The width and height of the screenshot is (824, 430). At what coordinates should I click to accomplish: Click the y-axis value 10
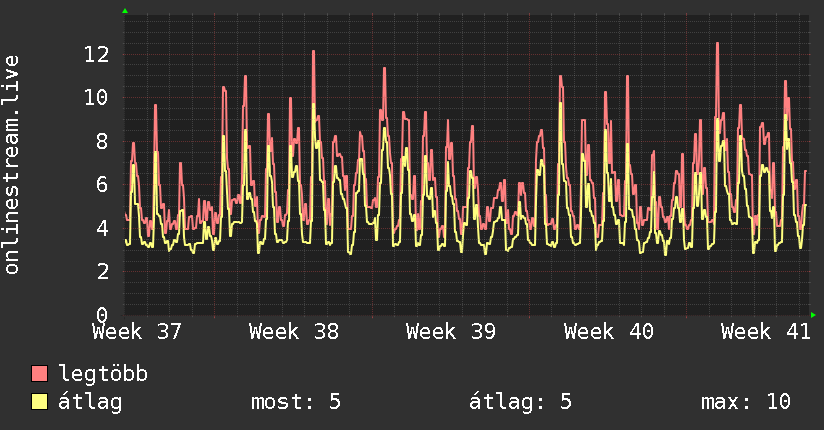point(97,97)
